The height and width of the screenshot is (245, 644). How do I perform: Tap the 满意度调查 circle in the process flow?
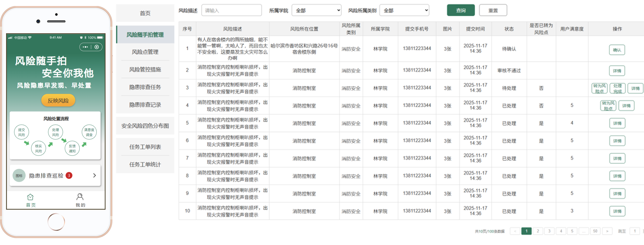[x=89, y=132]
